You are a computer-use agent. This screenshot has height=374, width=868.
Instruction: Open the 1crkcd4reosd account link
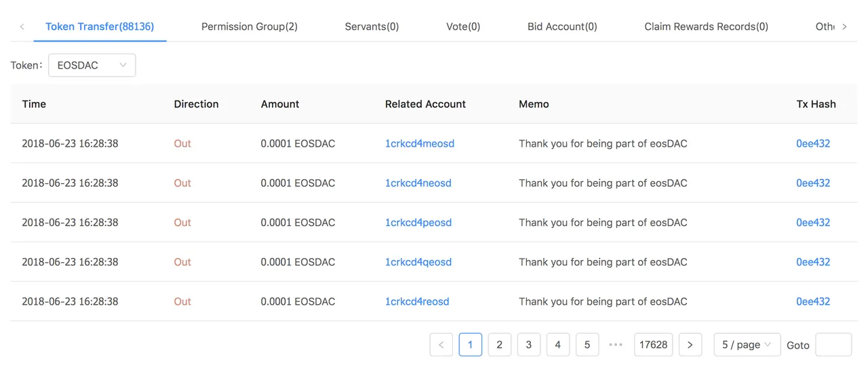click(417, 301)
